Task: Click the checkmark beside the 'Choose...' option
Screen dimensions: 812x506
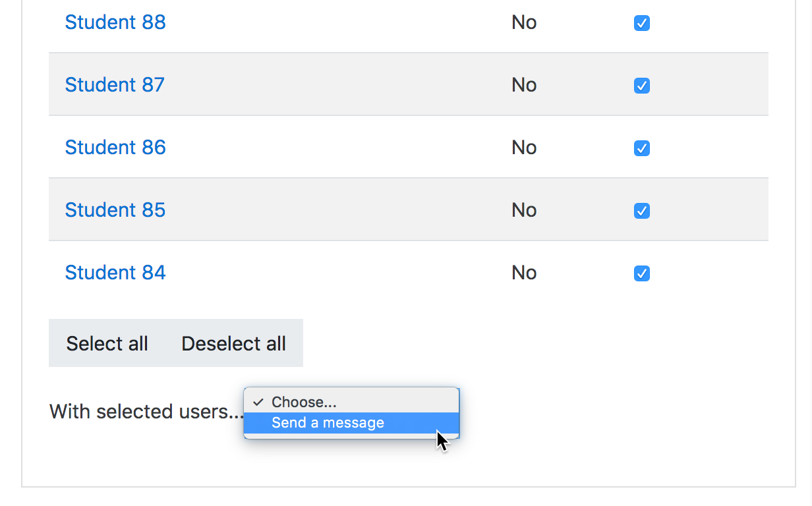Action: click(258, 402)
